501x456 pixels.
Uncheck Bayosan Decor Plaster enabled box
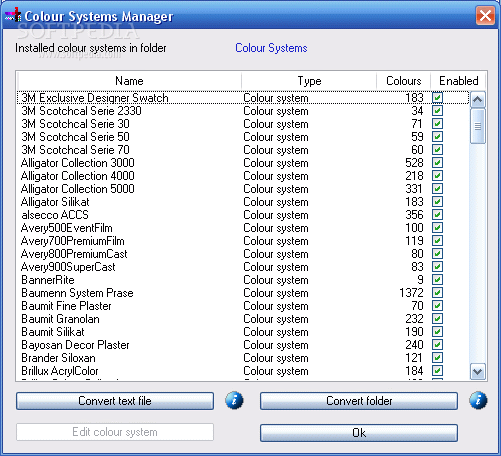click(x=437, y=345)
